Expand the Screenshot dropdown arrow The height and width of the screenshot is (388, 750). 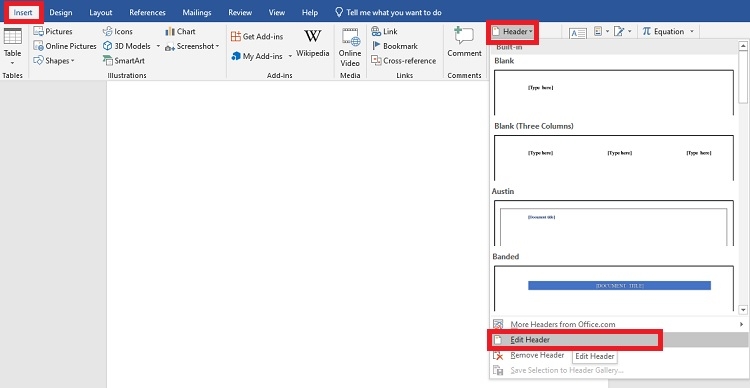click(x=217, y=46)
